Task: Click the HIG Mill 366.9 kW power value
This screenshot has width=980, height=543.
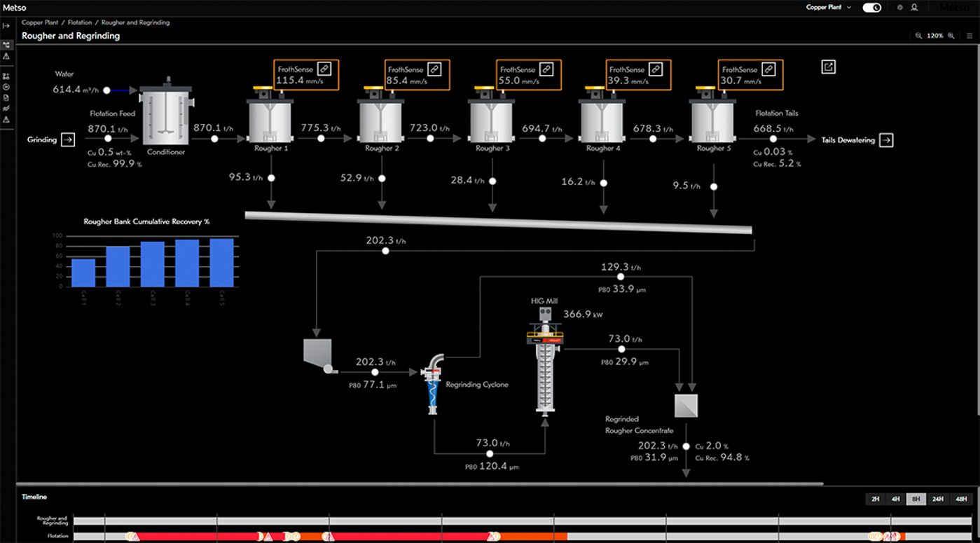Action: tap(583, 315)
